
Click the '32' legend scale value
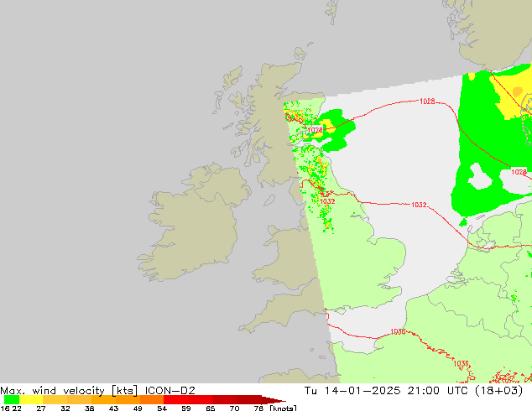coord(65,408)
